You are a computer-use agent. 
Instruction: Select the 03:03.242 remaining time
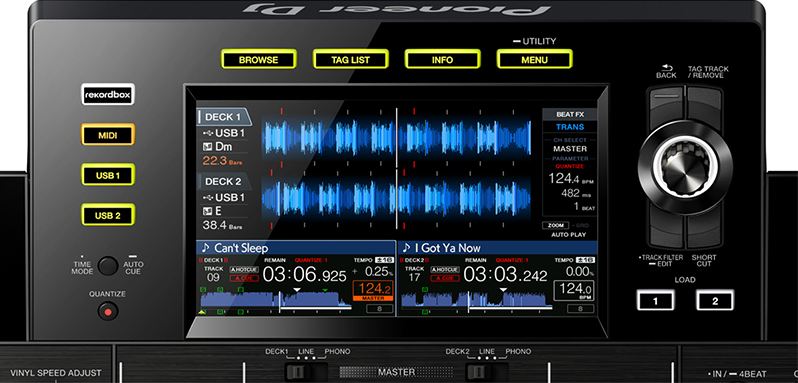[505, 275]
